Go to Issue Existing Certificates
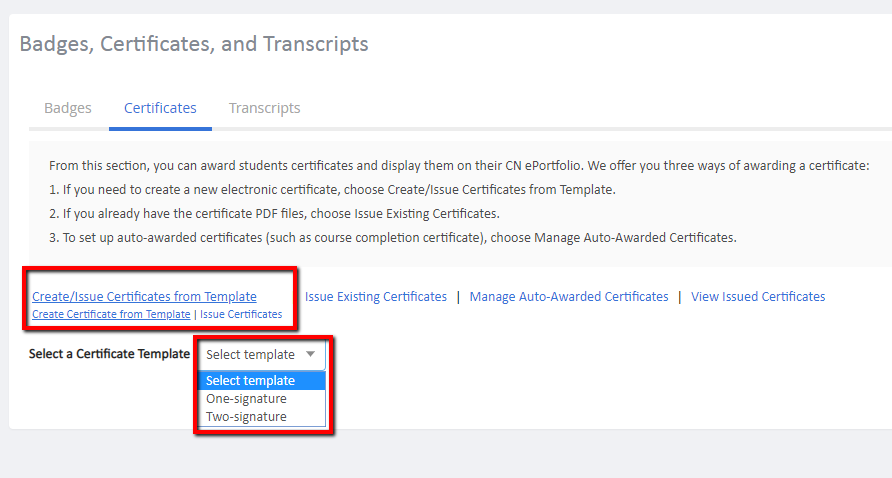Viewport: 892px width, 478px height. click(376, 296)
